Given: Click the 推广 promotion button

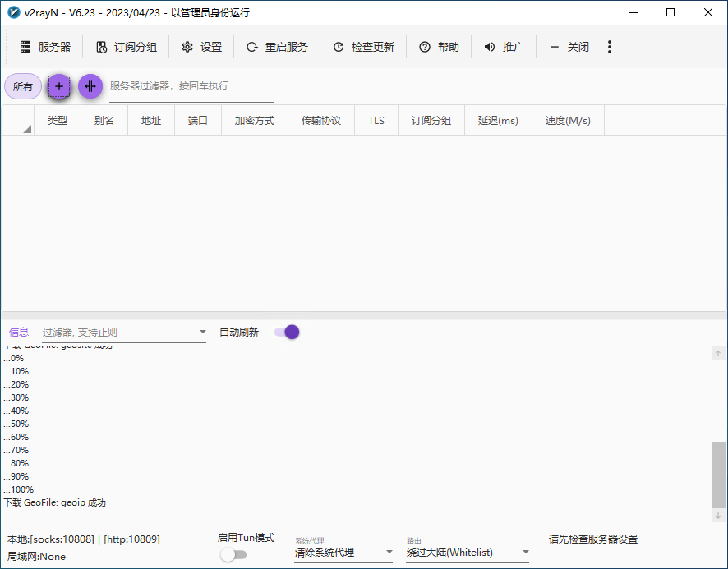Looking at the screenshot, I should pyautogui.click(x=504, y=47).
